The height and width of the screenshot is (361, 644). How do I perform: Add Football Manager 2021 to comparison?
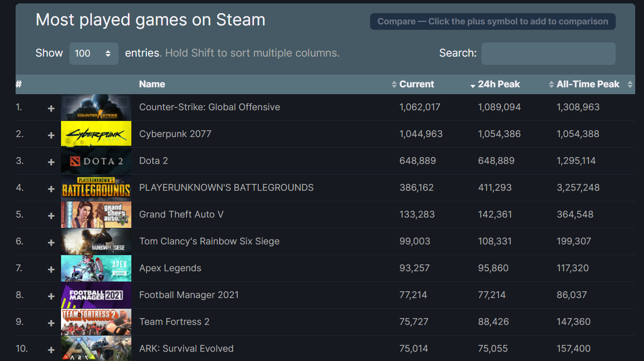[x=51, y=296]
